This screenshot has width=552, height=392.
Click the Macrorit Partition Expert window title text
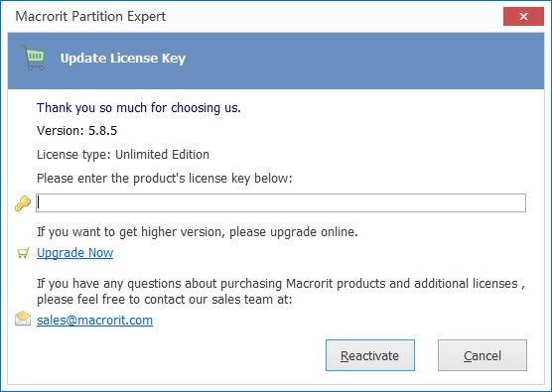90,17
